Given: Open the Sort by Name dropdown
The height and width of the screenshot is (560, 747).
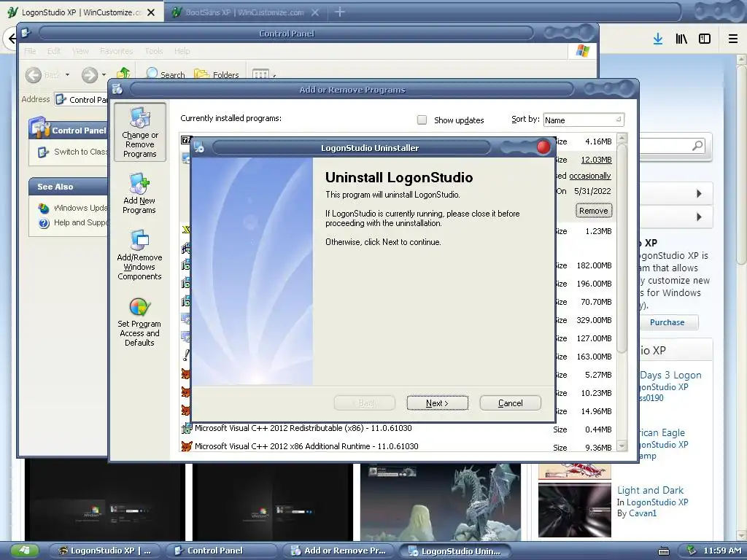Looking at the screenshot, I should point(584,120).
